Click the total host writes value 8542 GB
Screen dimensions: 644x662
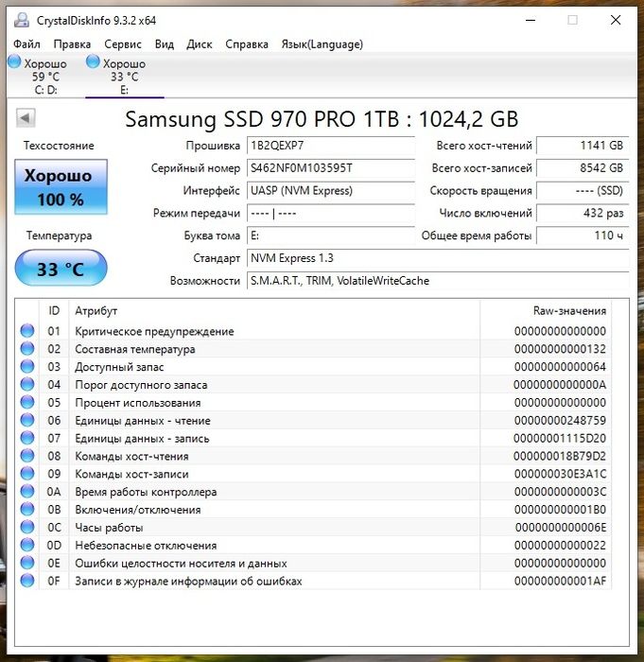(583, 168)
